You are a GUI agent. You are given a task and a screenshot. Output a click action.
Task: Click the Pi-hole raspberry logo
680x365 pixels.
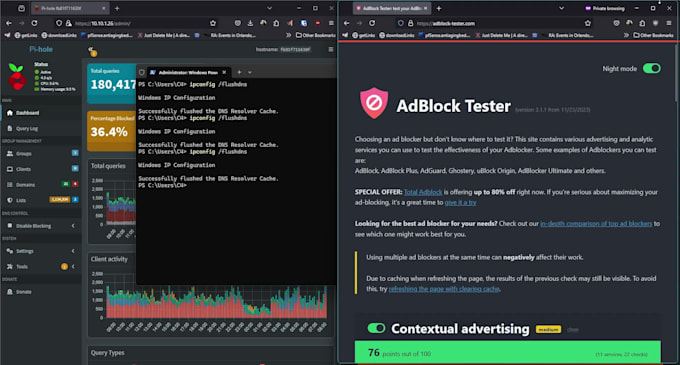(17, 77)
